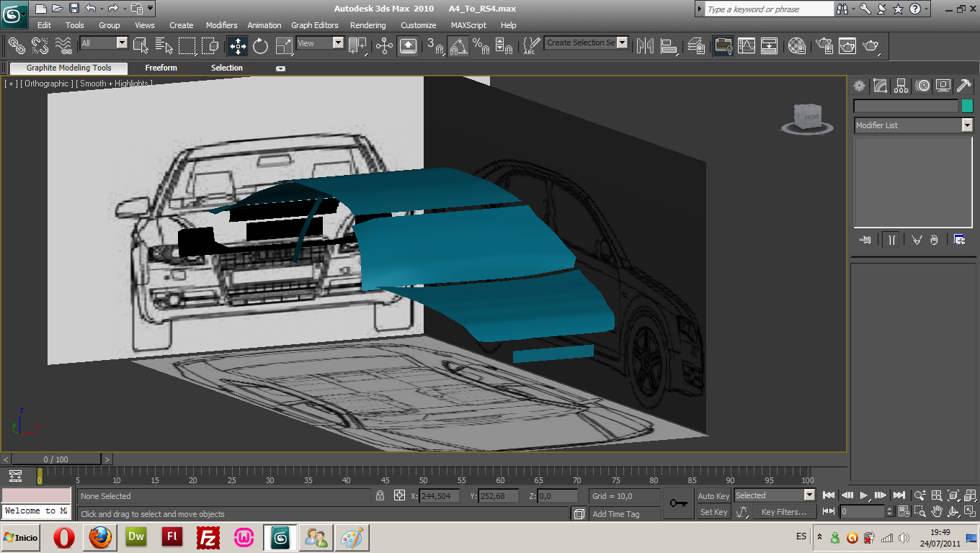
Task: Switch to the Freeform ribbon tab
Action: point(161,68)
